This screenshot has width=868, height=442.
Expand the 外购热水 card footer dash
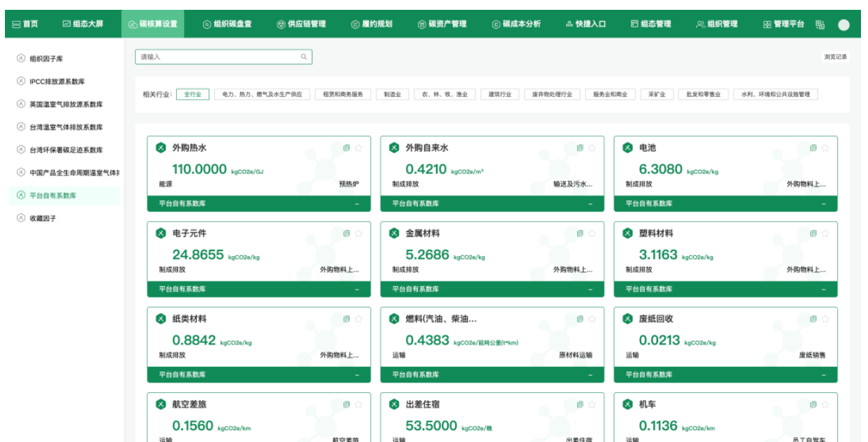pos(357,204)
